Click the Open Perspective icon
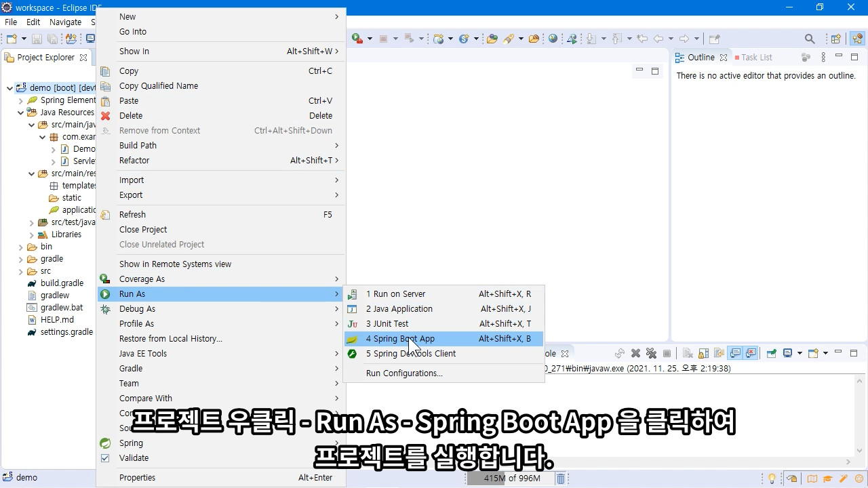Viewport: 868px width, 488px height. tap(836, 39)
